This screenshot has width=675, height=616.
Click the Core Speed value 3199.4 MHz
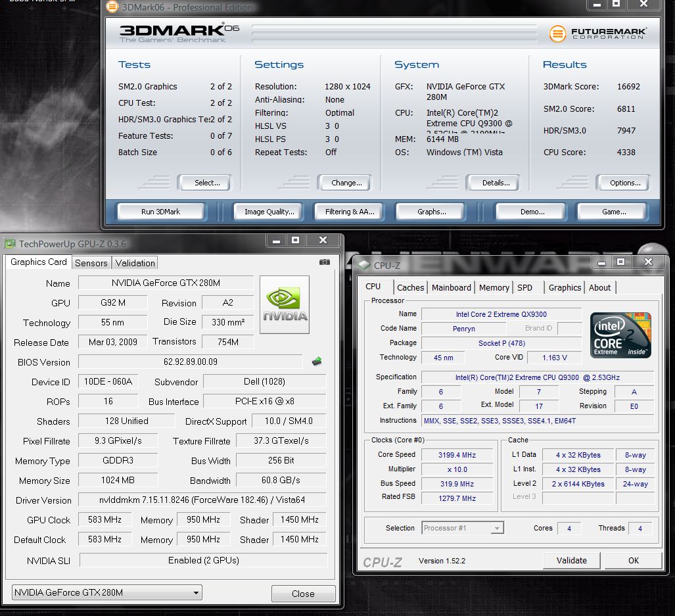(x=457, y=455)
